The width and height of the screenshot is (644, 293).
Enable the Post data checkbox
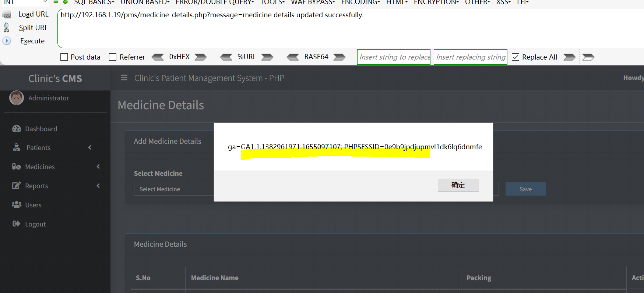(64, 57)
